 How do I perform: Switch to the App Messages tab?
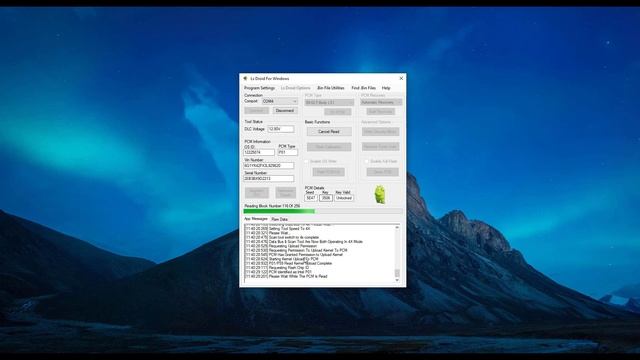tap(256, 219)
